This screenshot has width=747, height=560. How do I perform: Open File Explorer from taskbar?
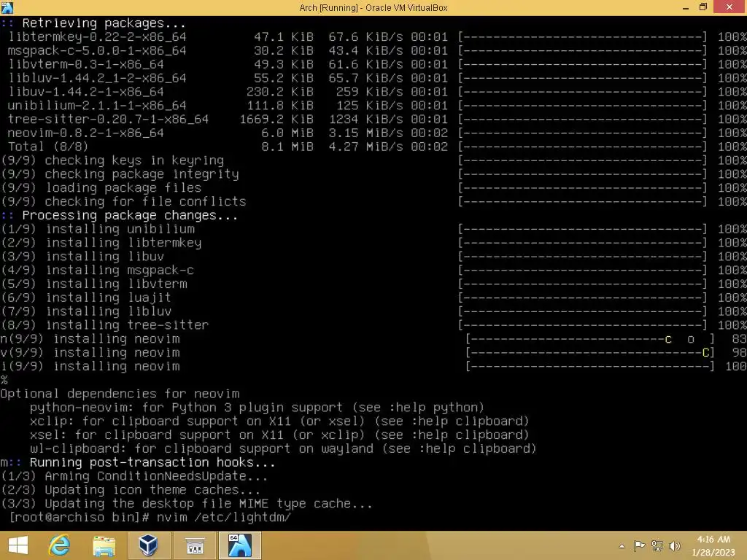pos(104,545)
